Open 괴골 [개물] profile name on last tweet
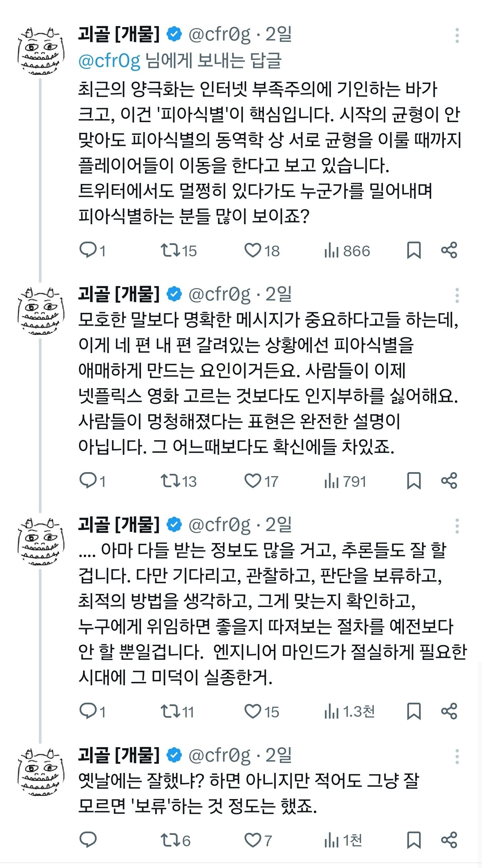The image size is (482, 868). point(118,756)
